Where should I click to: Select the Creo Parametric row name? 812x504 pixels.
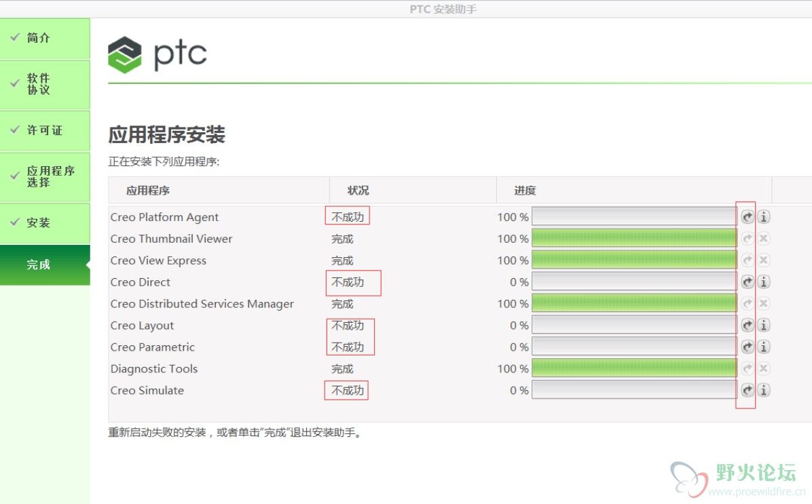click(x=152, y=347)
